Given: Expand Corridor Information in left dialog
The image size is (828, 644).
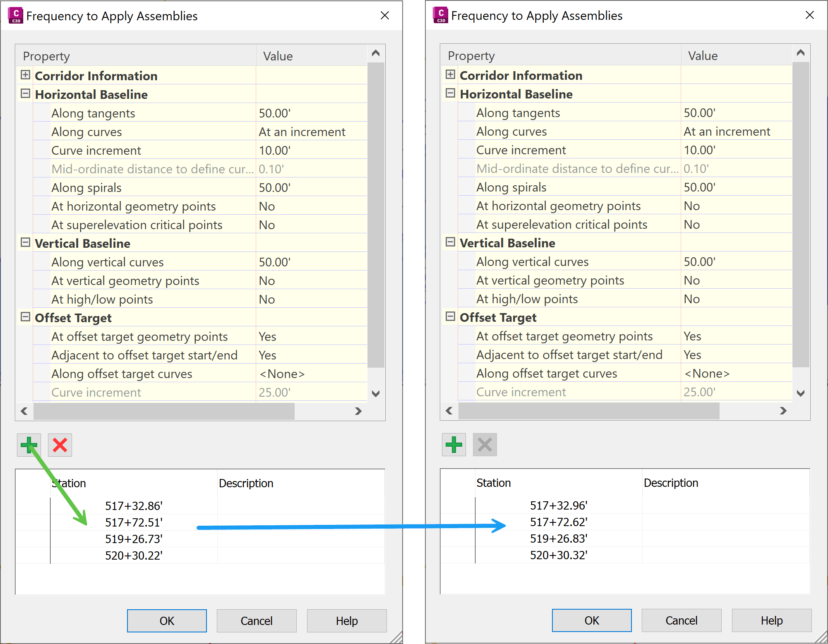Looking at the screenshot, I should (x=25, y=75).
